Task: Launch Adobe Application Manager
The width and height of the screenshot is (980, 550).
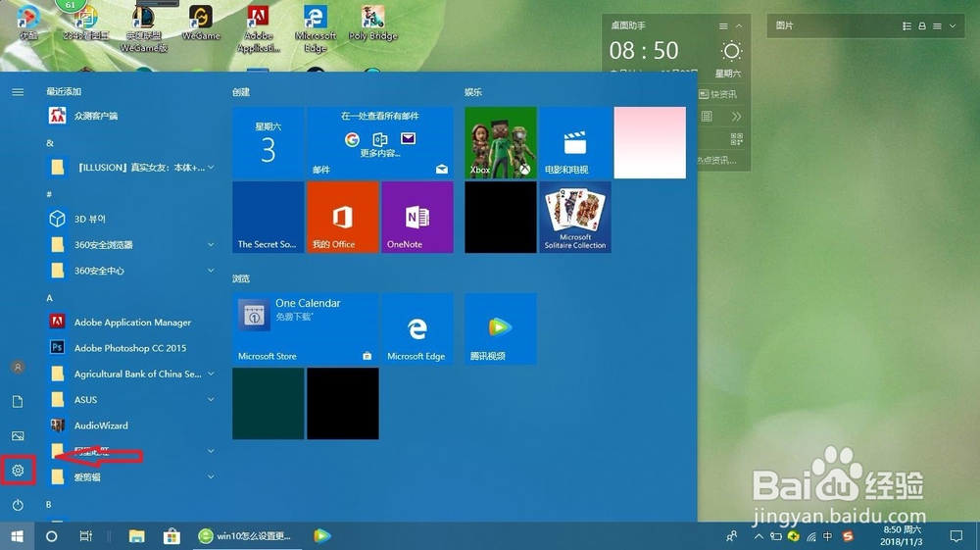Action: tap(130, 322)
